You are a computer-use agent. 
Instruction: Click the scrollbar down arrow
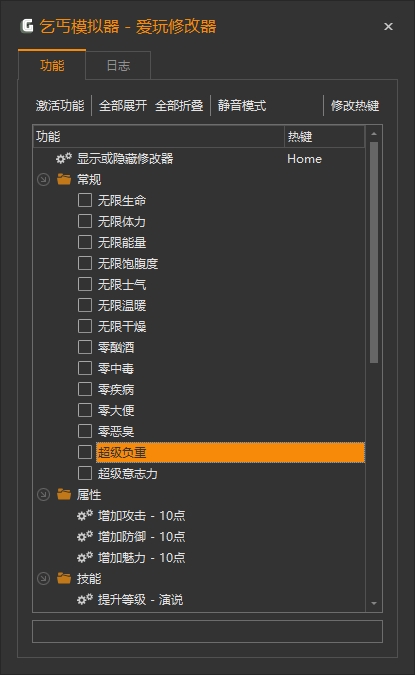374,603
